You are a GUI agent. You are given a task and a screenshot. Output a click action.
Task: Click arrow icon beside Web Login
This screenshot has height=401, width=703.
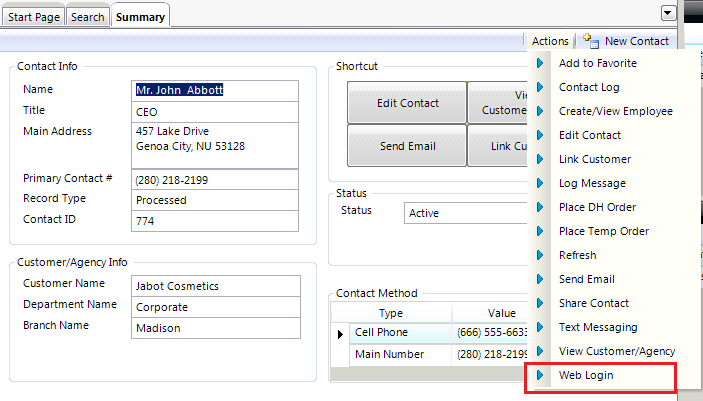(540, 375)
